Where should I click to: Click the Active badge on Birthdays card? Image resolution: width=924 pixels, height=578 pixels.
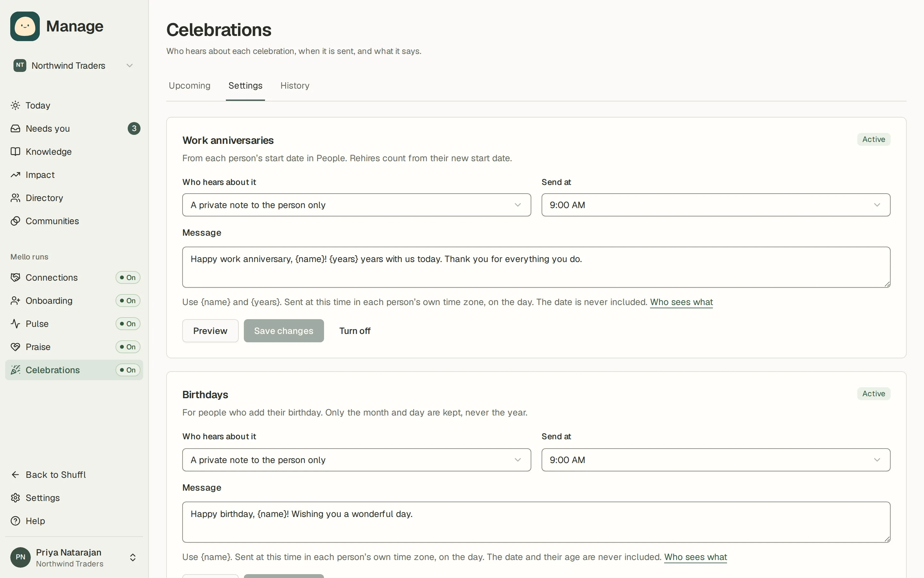pos(874,394)
